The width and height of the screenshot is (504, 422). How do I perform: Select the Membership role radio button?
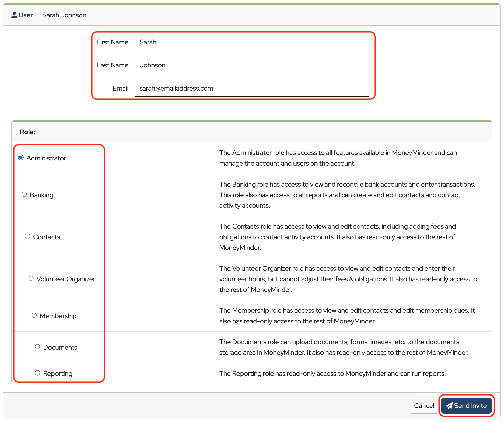pos(34,315)
